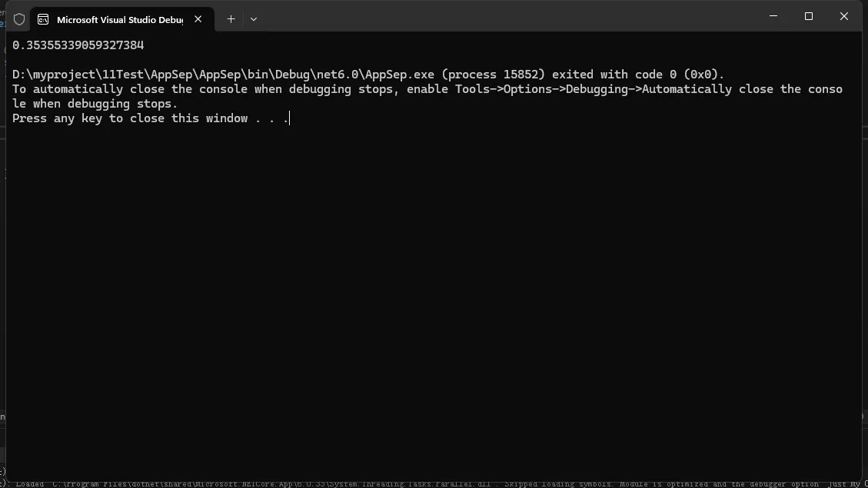Screen dimensions: 868x488
Task: Click the output value 0.35355339059327384
Action: point(78,45)
